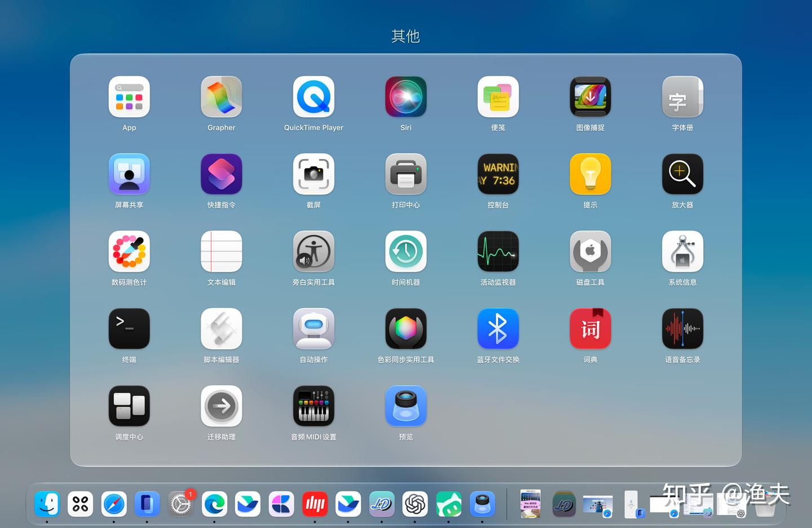Launch 屏幕共享 (Screen Sharing)

coord(129,174)
